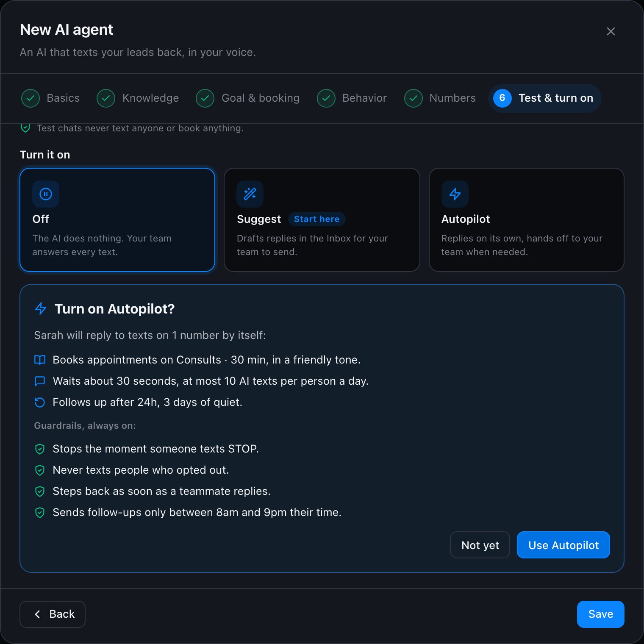Click the step 6 number badge
The height and width of the screenshot is (644, 644).
point(502,98)
